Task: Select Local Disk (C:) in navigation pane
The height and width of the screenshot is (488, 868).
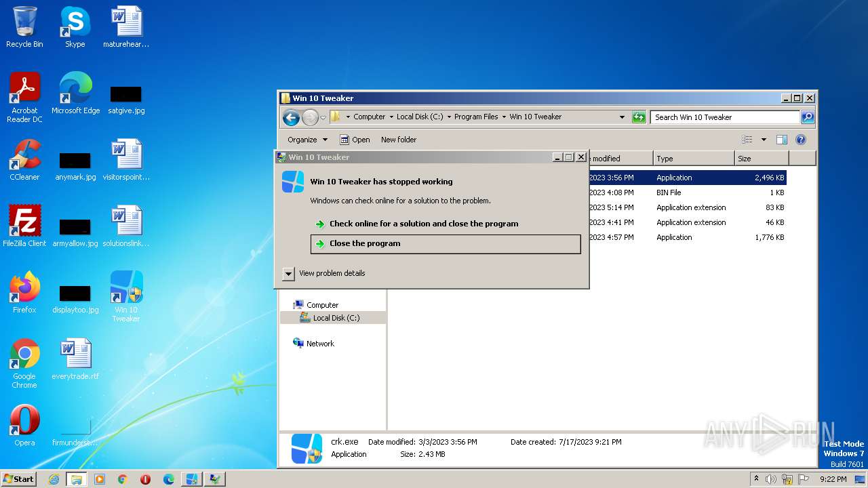Action: click(336, 318)
